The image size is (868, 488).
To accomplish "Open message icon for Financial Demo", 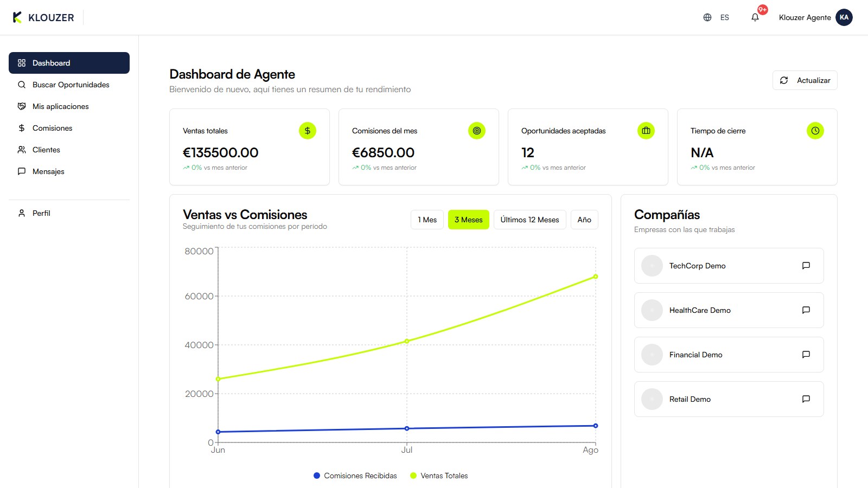I will [x=806, y=355].
